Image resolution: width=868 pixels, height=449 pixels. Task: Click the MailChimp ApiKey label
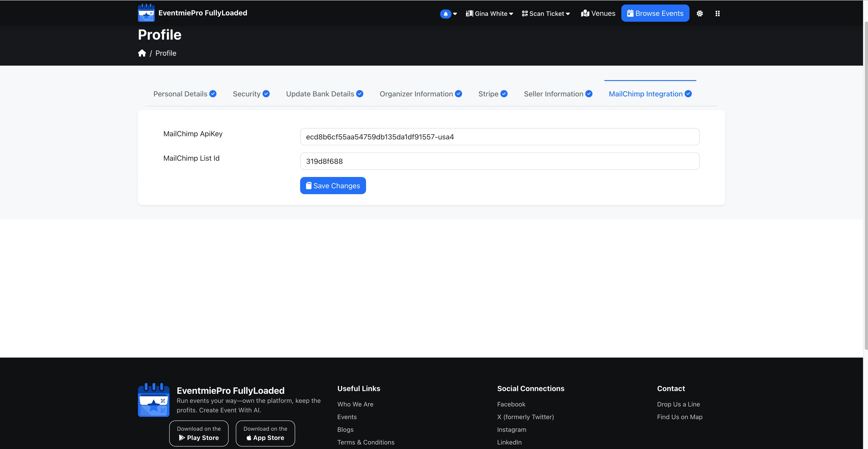tap(193, 134)
